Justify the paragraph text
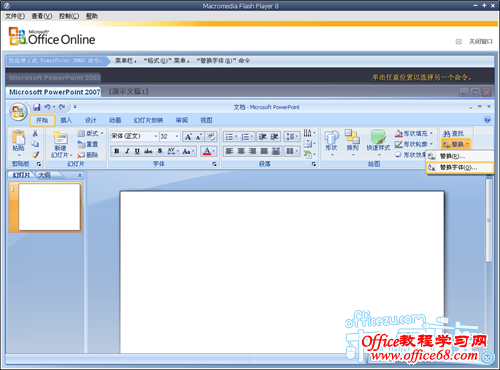 264,151
